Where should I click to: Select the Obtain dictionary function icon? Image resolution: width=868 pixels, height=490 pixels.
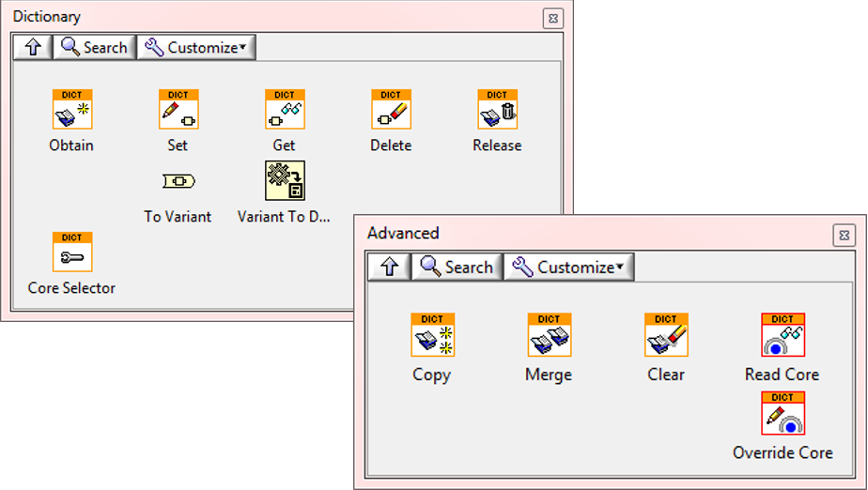point(72,110)
